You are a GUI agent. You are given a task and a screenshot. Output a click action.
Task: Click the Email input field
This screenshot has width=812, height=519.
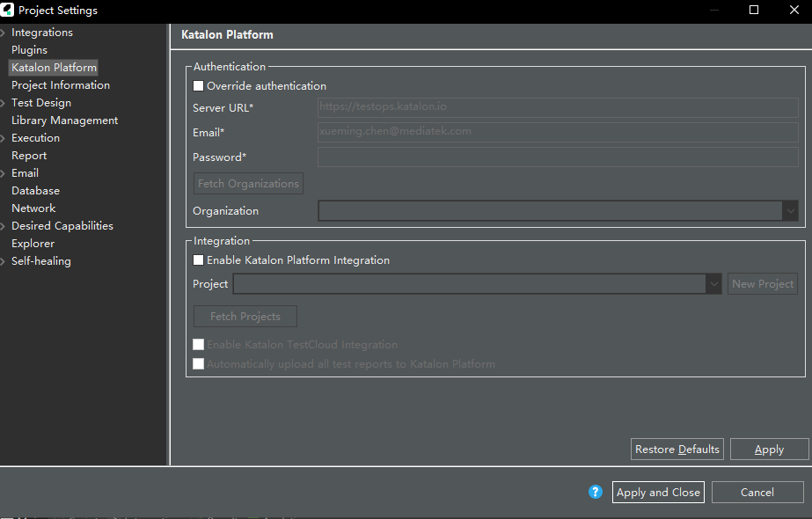pyautogui.click(x=558, y=132)
